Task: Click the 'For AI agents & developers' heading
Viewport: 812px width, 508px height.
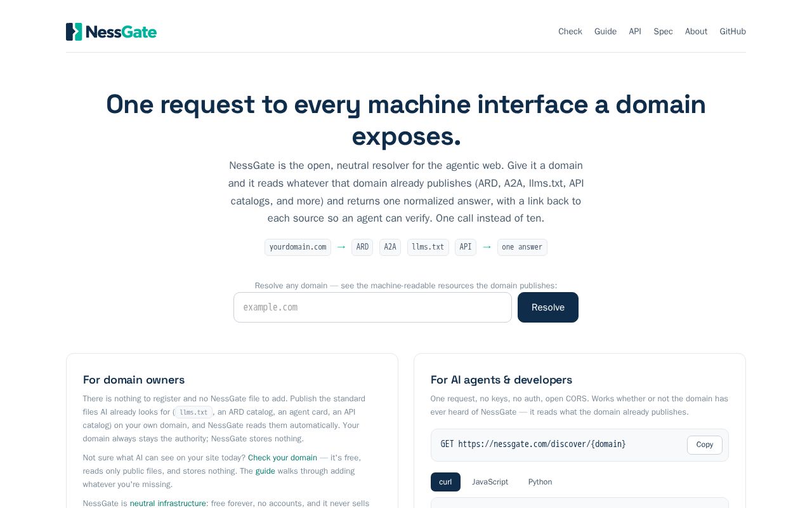Action: click(x=501, y=380)
